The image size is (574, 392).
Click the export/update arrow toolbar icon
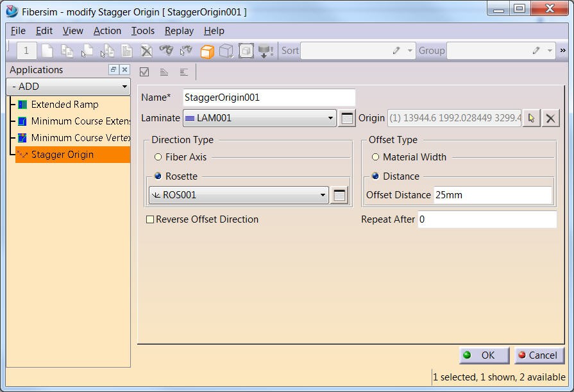pos(265,51)
